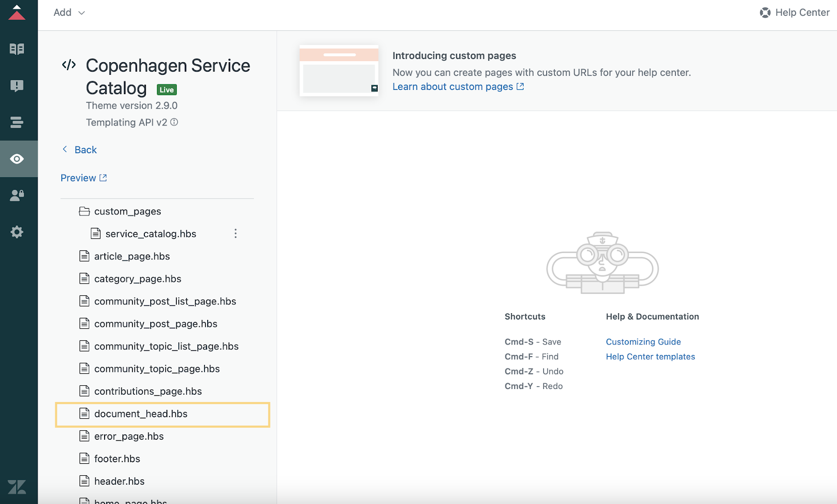Open the Zendesk products switcher logo icon

click(17, 13)
